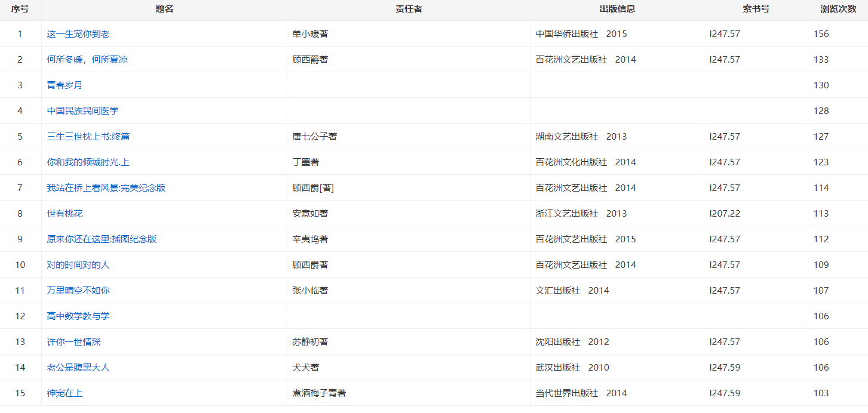Select view count 130
This screenshot has height=413, width=868.
[x=821, y=85]
